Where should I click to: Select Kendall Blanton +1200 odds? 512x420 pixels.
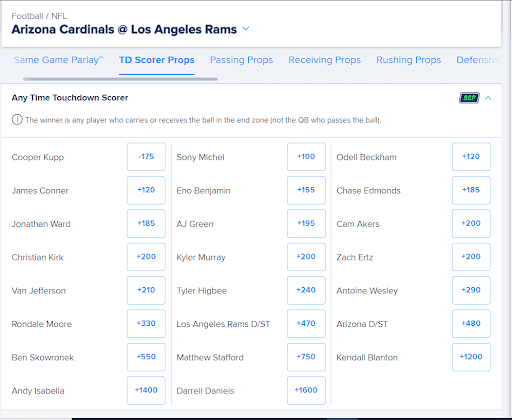(x=471, y=357)
